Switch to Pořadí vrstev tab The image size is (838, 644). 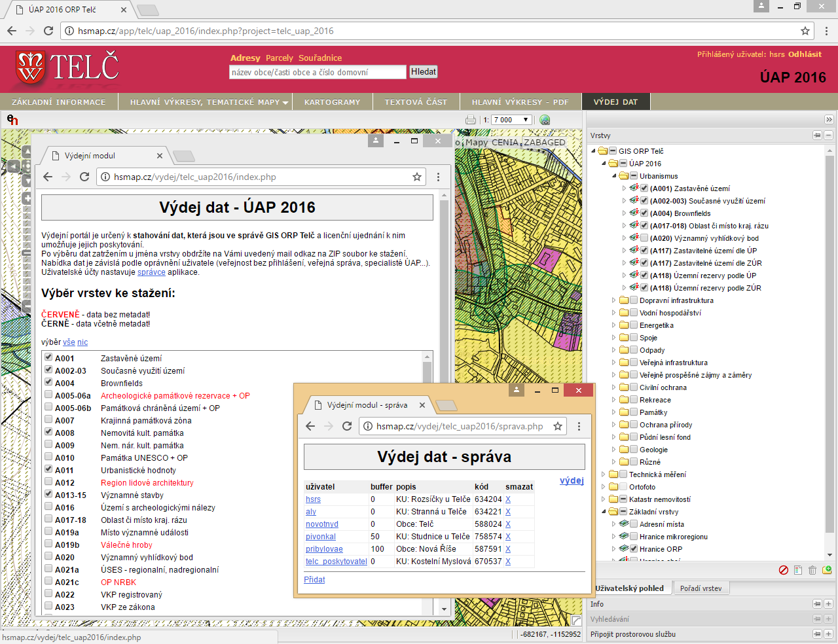click(x=701, y=588)
